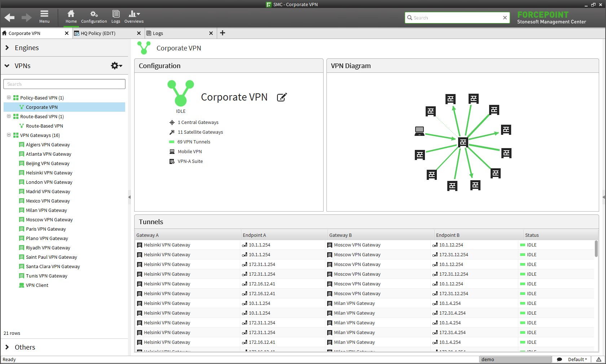Open the Mobile VPN link
This screenshot has height=364, width=606.
point(190,151)
